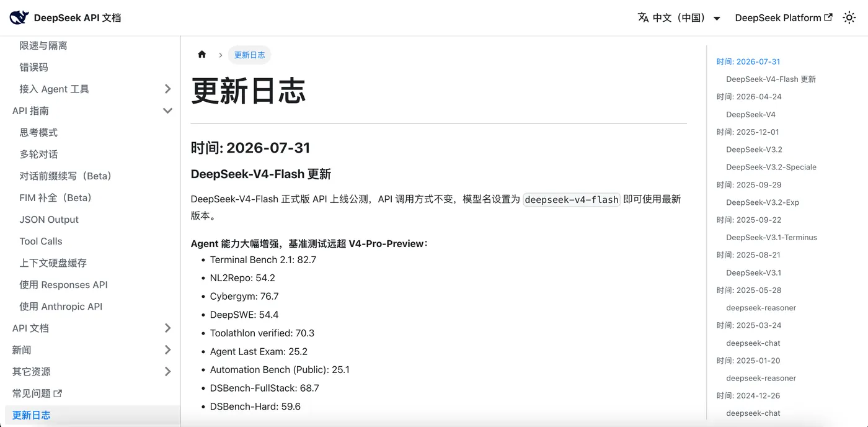Open 限速与隔离 in the sidebar
868x427 pixels.
[43, 45]
